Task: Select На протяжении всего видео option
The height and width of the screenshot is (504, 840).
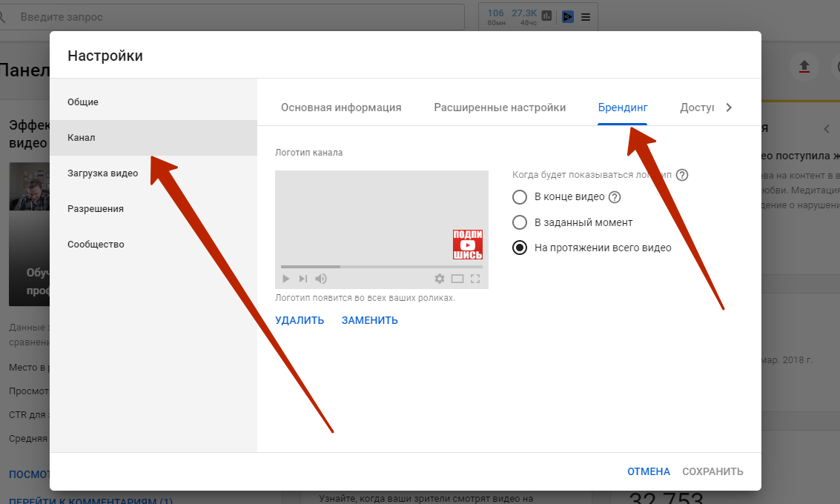Action: pyautogui.click(x=520, y=248)
